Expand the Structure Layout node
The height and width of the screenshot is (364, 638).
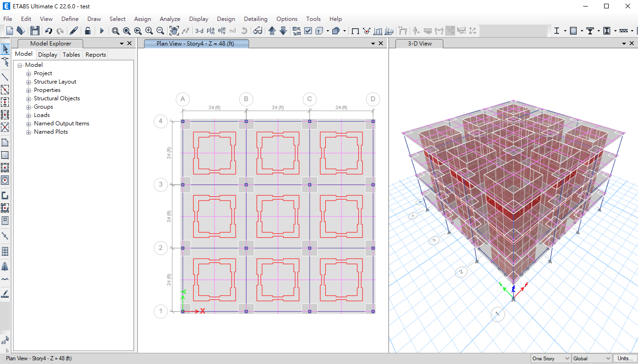pos(29,82)
